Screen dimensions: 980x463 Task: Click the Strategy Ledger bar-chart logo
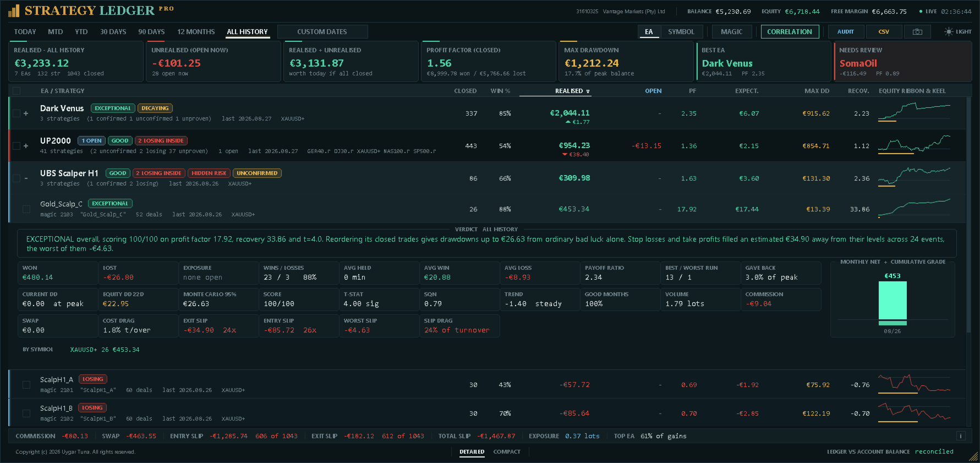[x=14, y=10]
